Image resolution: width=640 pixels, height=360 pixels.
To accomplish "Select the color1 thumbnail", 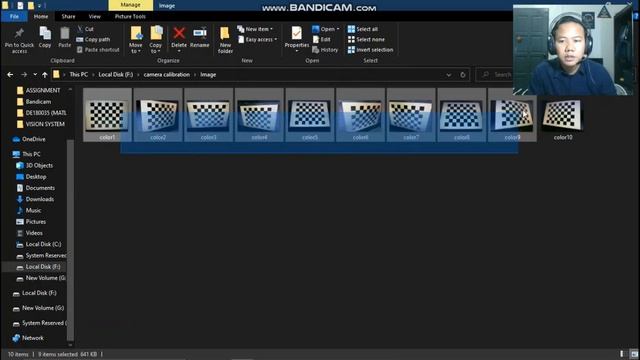I will coord(107,116).
